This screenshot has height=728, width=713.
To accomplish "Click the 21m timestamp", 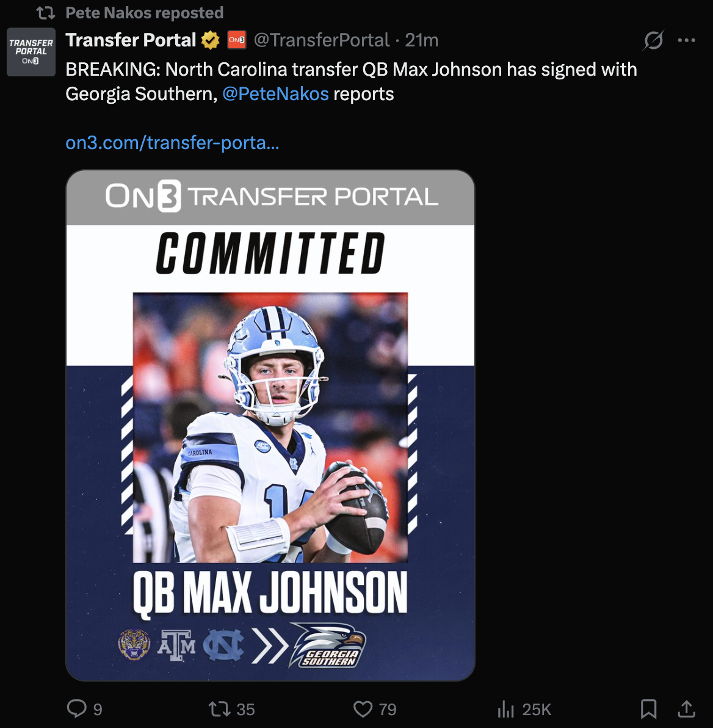I will click(x=422, y=40).
